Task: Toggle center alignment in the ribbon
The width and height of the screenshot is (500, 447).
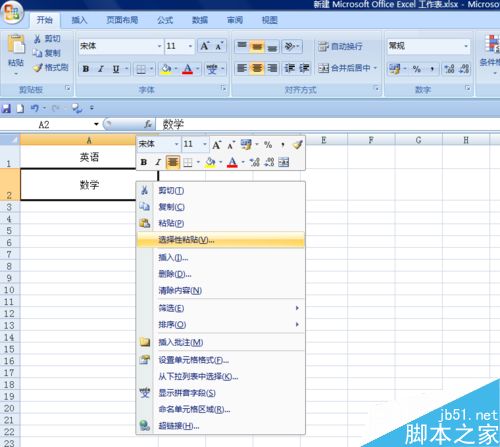Action: [x=257, y=68]
